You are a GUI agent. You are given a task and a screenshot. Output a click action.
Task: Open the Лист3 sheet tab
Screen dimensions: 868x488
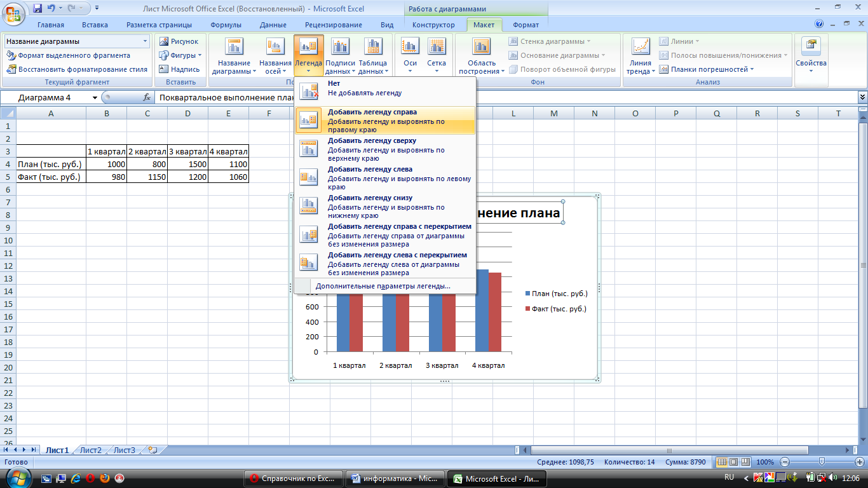(x=125, y=450)
